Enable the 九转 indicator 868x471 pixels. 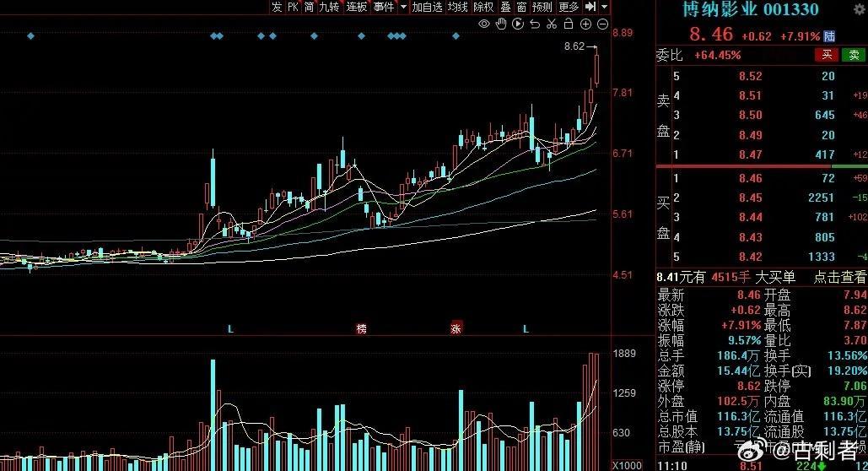[x=329, y=7]
